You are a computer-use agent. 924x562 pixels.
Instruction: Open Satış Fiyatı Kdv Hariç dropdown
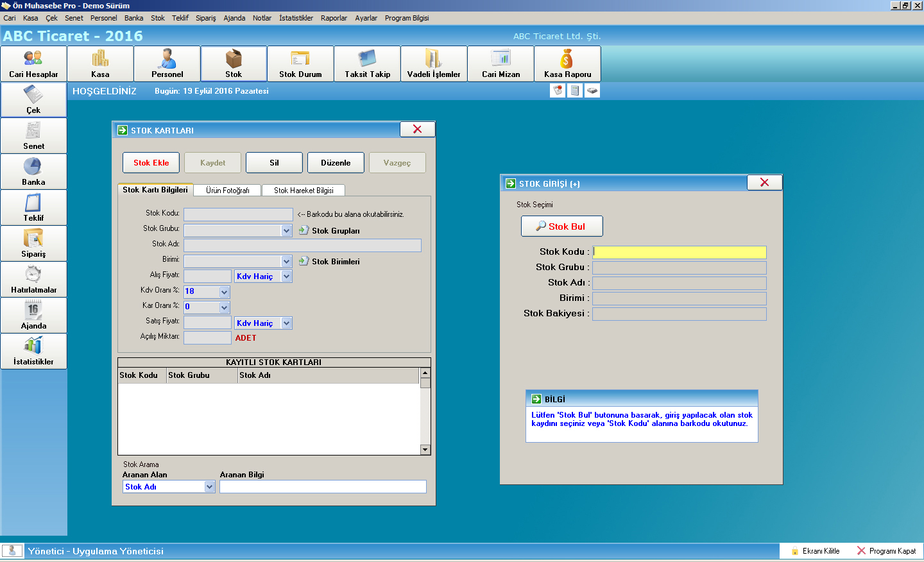click(x=287, y=323)
